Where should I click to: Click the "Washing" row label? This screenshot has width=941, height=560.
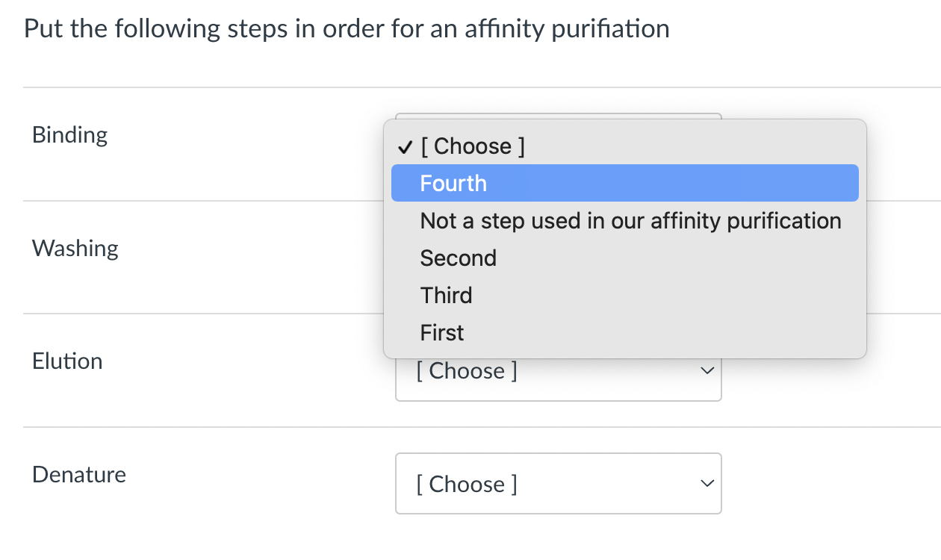[x=75, y=248]
